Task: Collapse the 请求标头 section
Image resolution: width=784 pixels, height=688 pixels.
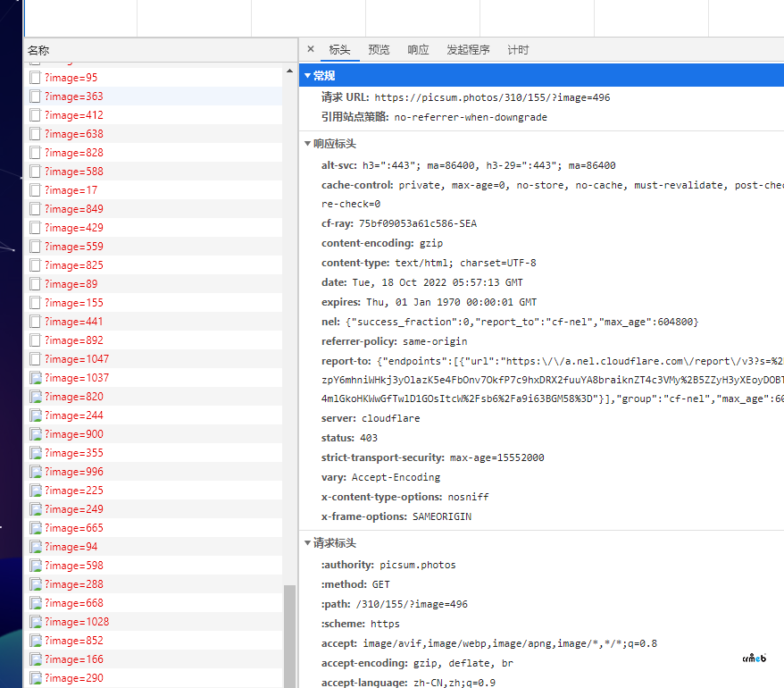Action: [x=308, y=543]
